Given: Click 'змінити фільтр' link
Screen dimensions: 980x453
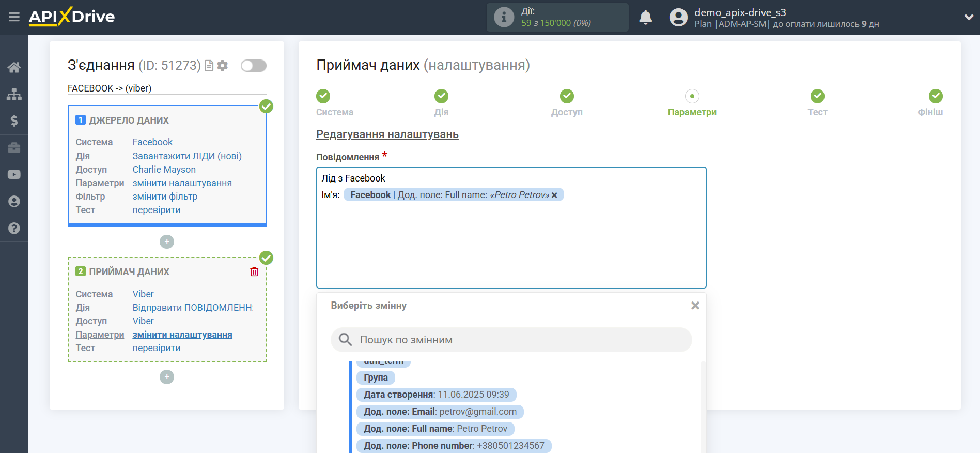Looking at the screenshot, I should pyautogui.click(x=165, y=197).
